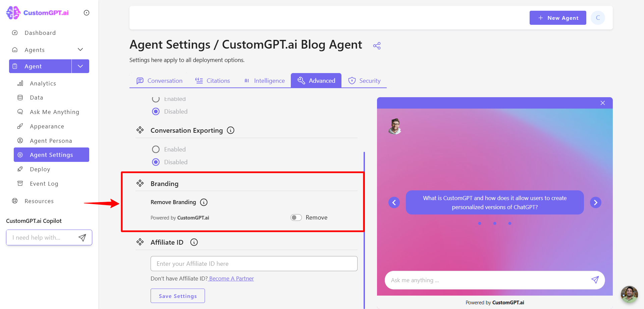Select Agent Settings in sidebar
This screenshot has height=309, width=644.
click(51, 155)
